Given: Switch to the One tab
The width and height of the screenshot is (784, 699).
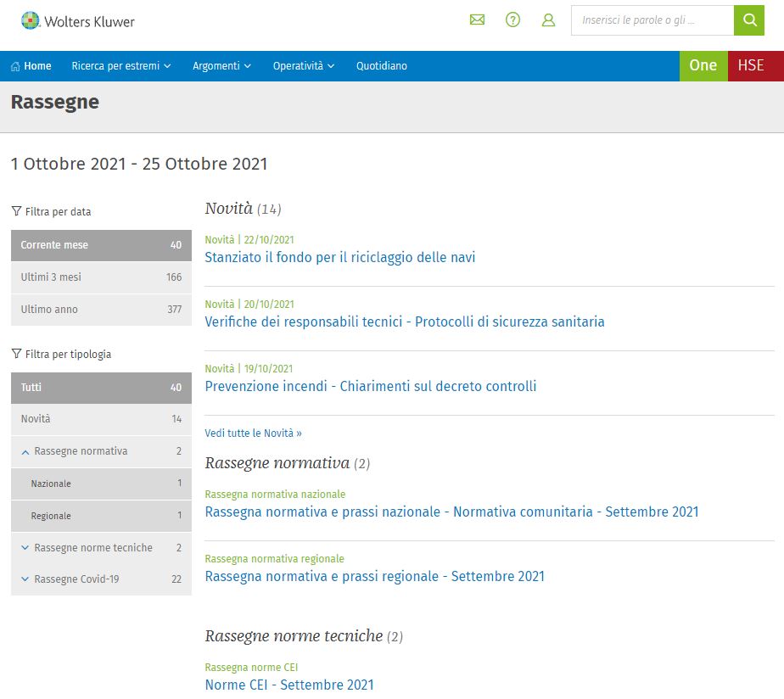Looking at the screenshot, I should coord(703,66).
